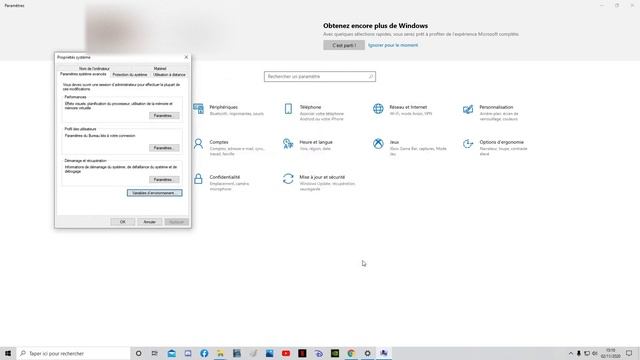This screenshot has height=360, width=640.
Task: Click Settings gear on taskbar
Action: [367, 353]
